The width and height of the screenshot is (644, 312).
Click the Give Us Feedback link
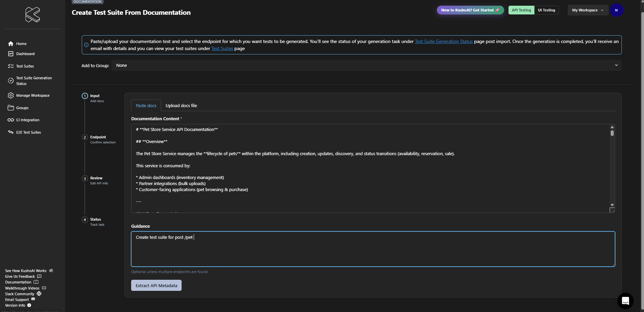pyautogui.click(x=20, y=276)
